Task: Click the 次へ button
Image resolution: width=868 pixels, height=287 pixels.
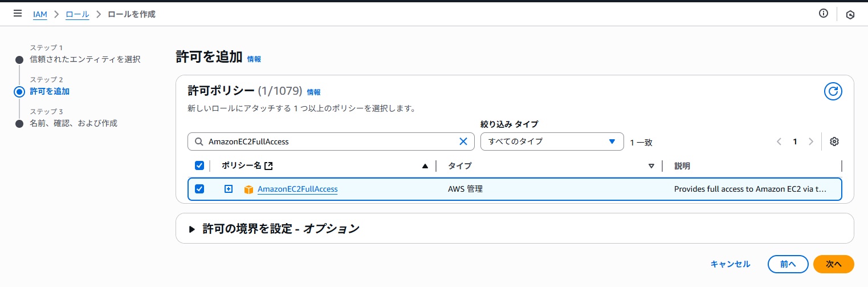Action: pos(833,264)
